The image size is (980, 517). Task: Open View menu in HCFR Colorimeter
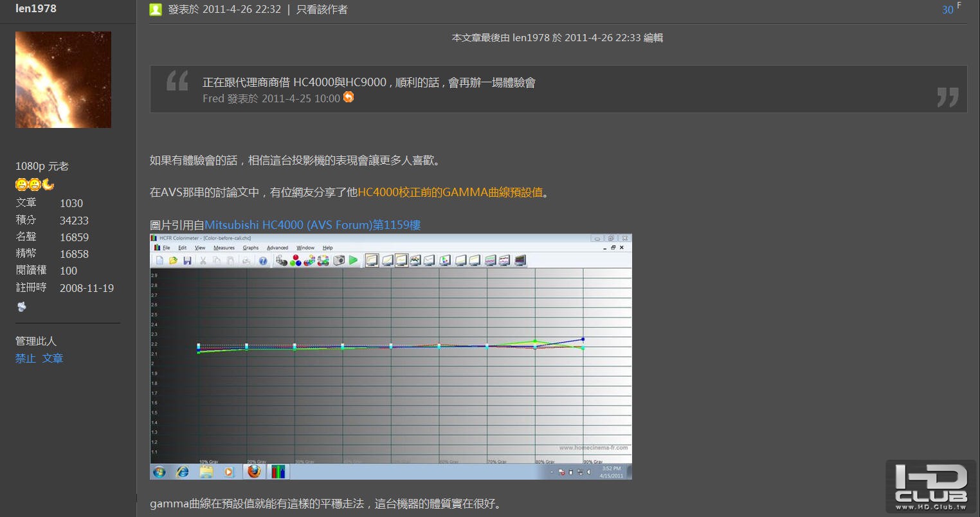point(200,248)
